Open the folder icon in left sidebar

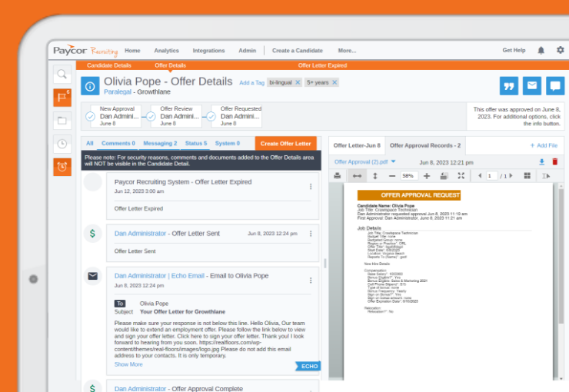[x=62, y=121]
